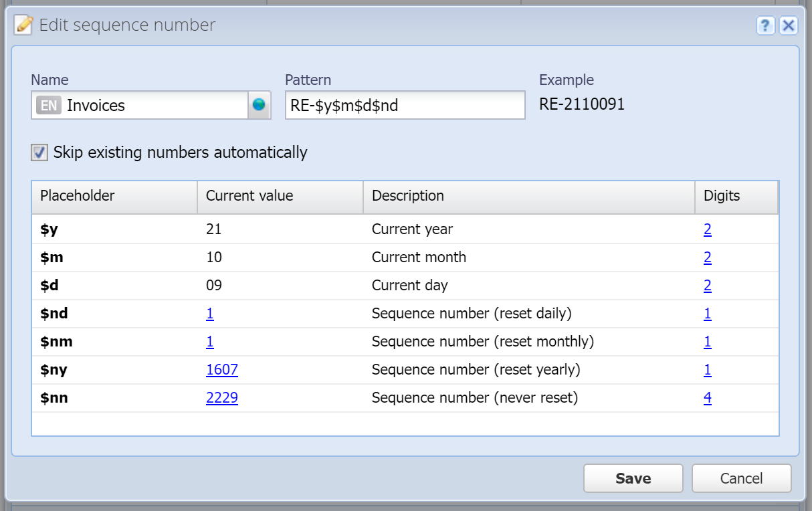This screenshot has width=812, height=511.
Task: Click the globe translation icon beside Name
Action: pos(259,105)
